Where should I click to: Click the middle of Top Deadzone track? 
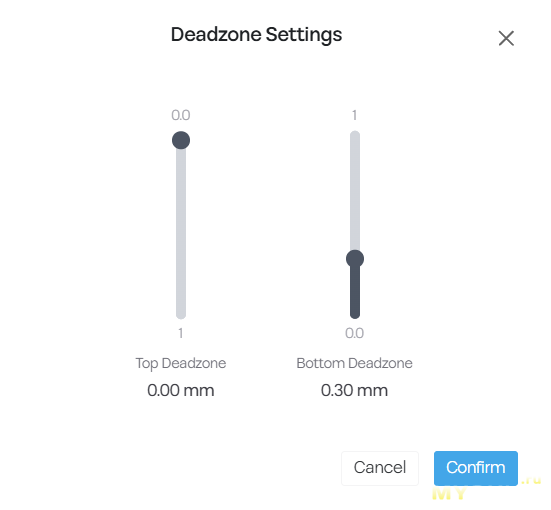pos(181,225)
